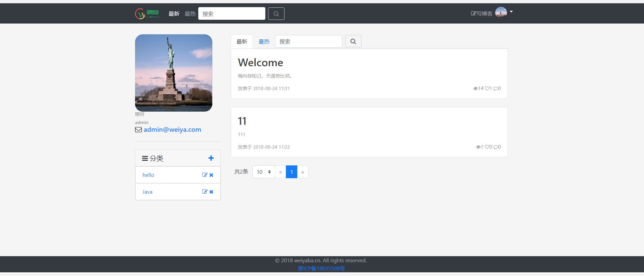The height and width of the screenshot is (276, 644).
Task: Edit the Java category
Action: coord(205,192)
